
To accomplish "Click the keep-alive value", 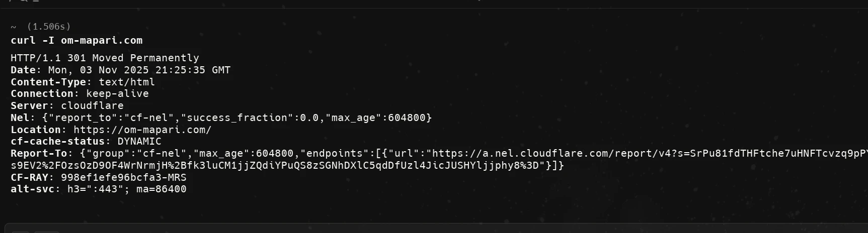I will coord(117,94).
